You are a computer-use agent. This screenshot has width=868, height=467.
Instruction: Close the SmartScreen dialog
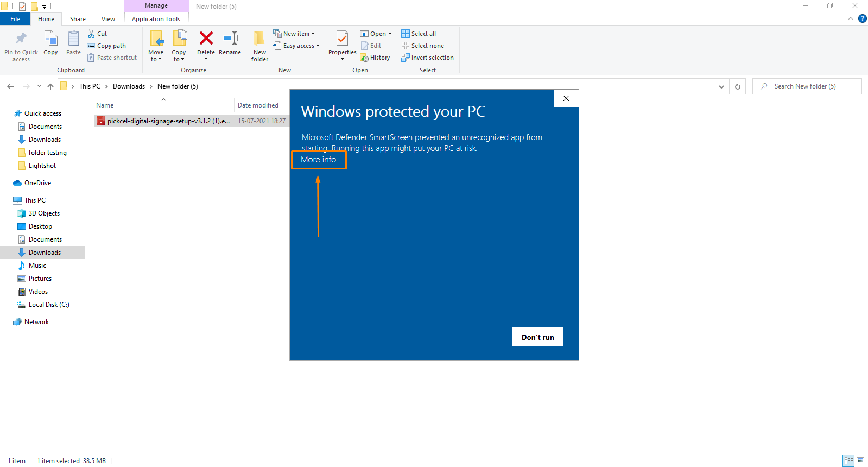(x=566, y=98)
